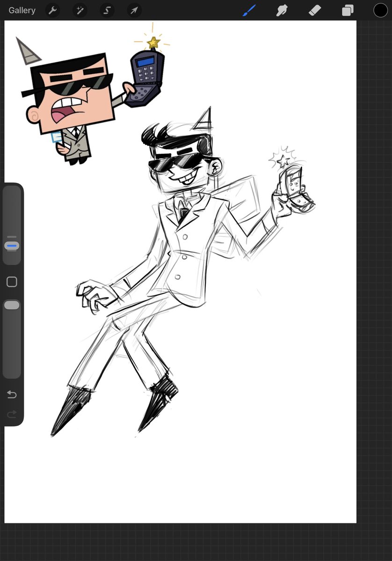
Task: Open the Layers panel
Action: 348,10
